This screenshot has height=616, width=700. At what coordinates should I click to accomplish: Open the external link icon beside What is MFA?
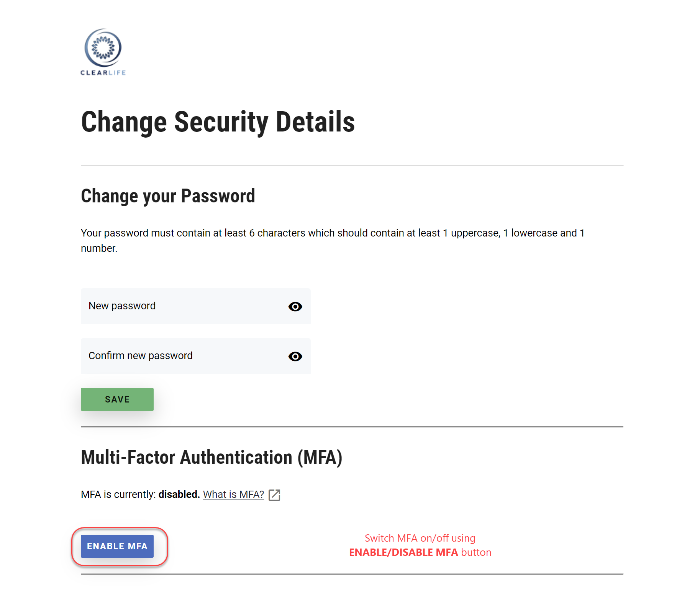coord(274,495)
